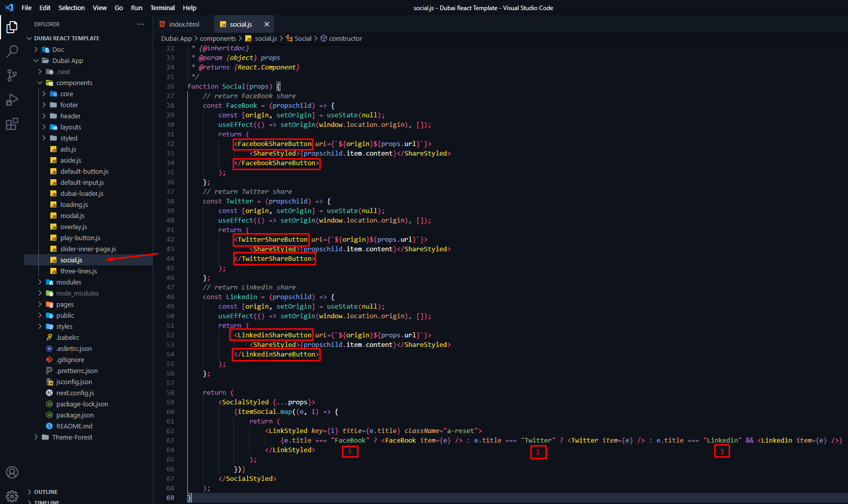
Task: Click components breadcrumb
Action: point(218,38)
